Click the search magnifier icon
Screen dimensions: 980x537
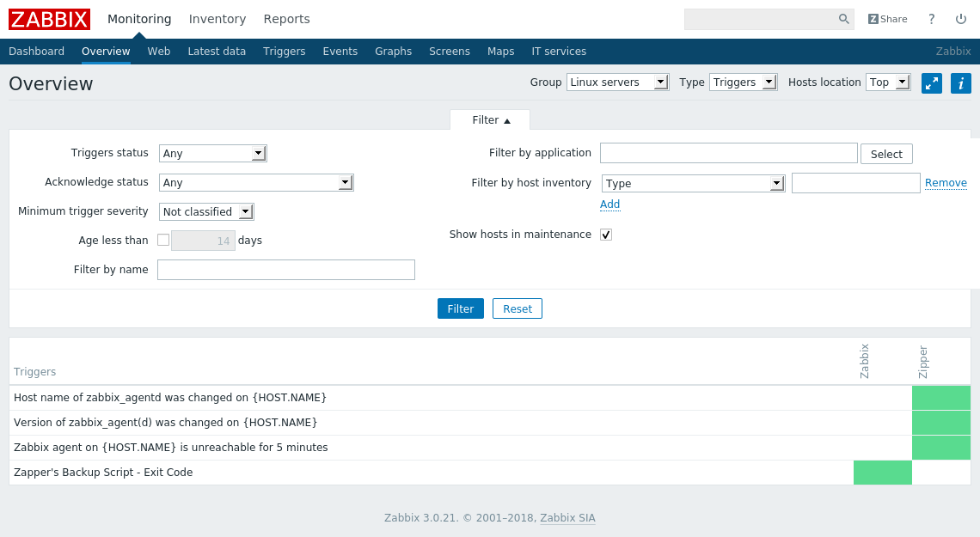(x=844, y=19)
